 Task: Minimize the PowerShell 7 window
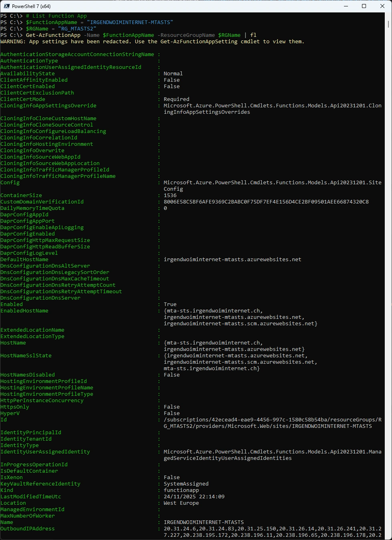346,6
